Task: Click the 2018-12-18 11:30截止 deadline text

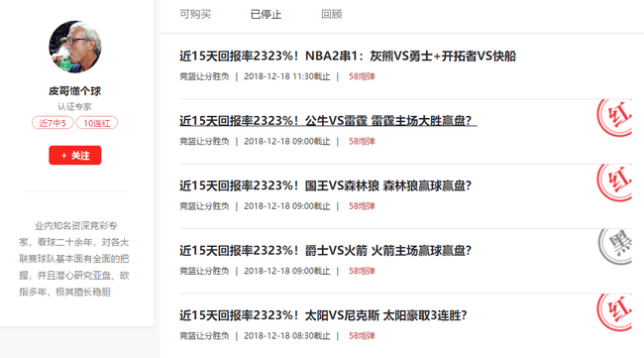Action: [x=287, y=76]
